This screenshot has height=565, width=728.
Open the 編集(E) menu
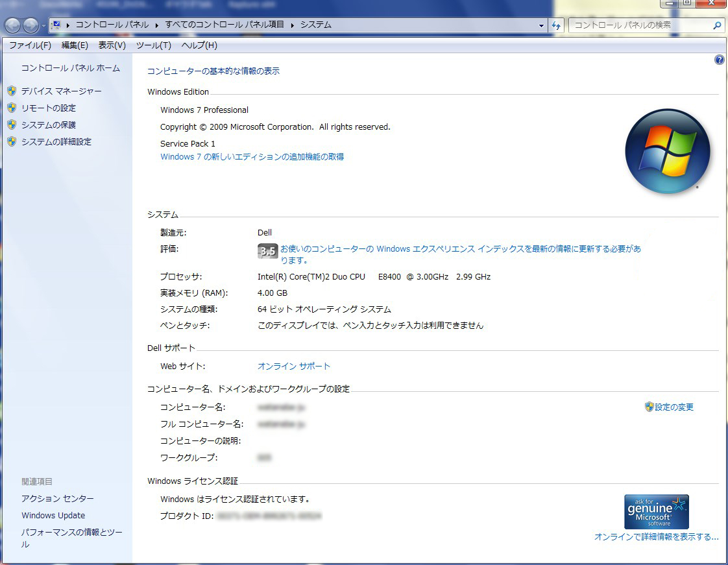(x=75, y=45)
